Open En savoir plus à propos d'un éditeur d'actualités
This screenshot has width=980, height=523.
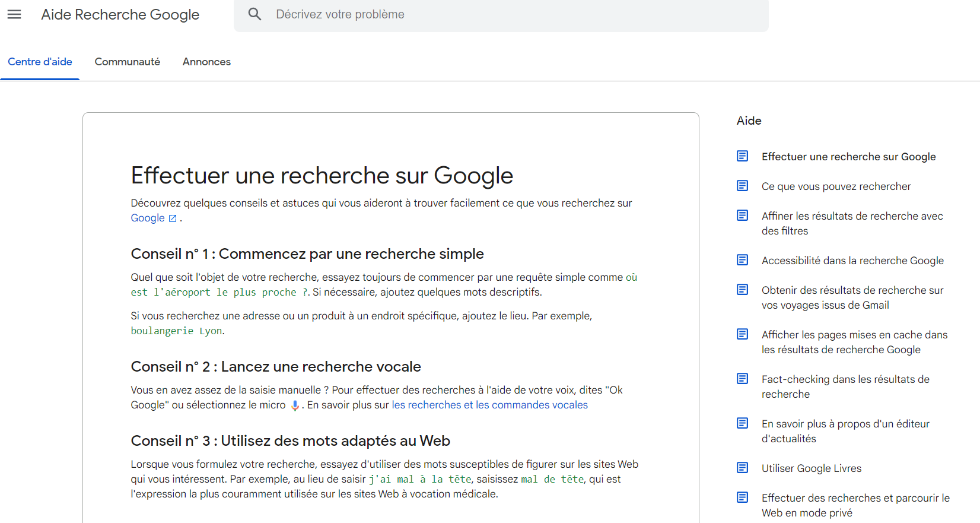pos(846,431)
